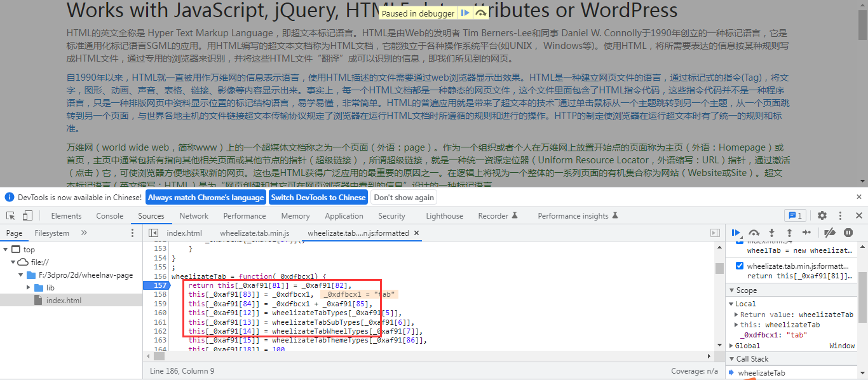Open the index.html editor tab
This screenshot has height=380, width=868.
[x=184, y=233]
